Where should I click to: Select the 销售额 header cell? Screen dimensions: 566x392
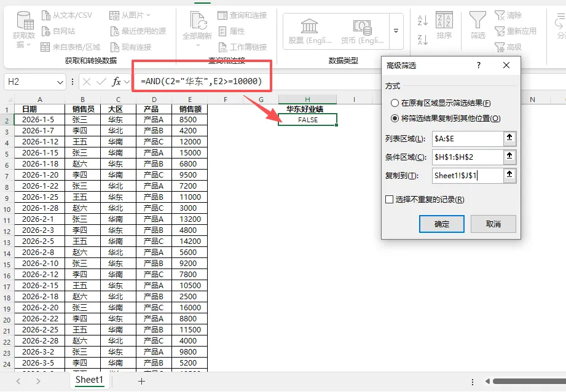click(x=191, y=109)
